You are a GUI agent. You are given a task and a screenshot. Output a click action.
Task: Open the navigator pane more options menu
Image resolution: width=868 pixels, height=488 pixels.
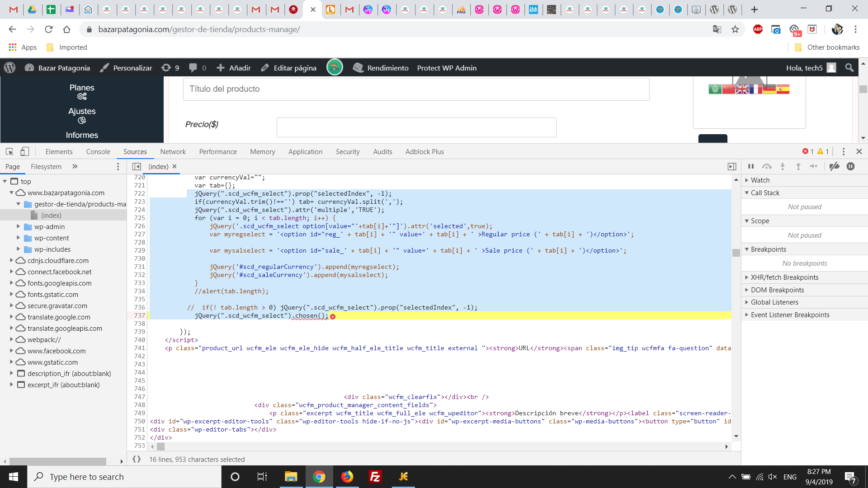click(118, 166)
